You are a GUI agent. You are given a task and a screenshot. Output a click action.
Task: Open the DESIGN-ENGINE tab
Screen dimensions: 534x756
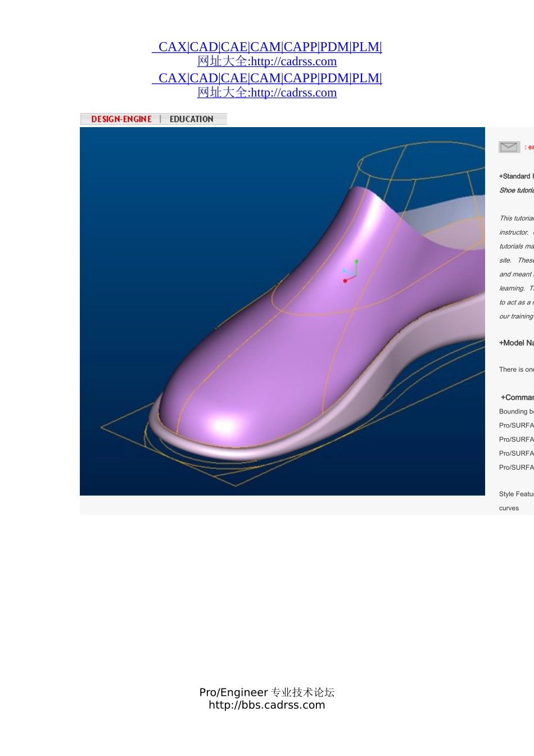[121, 119]
